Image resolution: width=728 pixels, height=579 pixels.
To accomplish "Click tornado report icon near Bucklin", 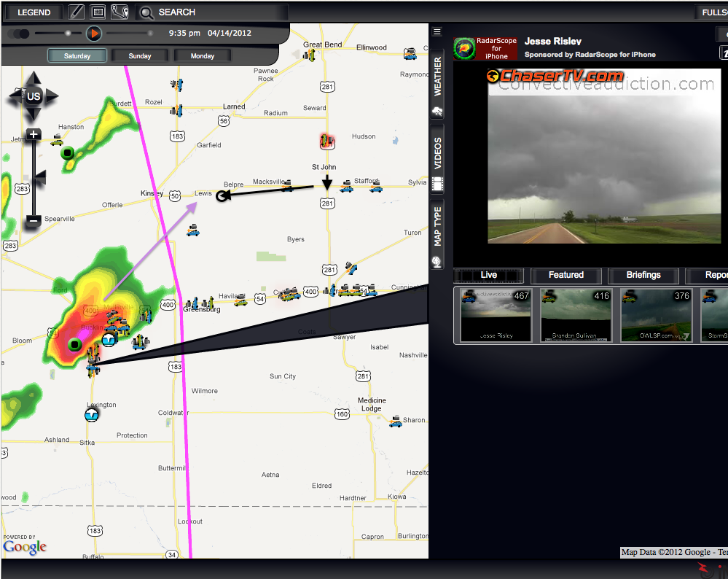I will [x=109, y=340].
